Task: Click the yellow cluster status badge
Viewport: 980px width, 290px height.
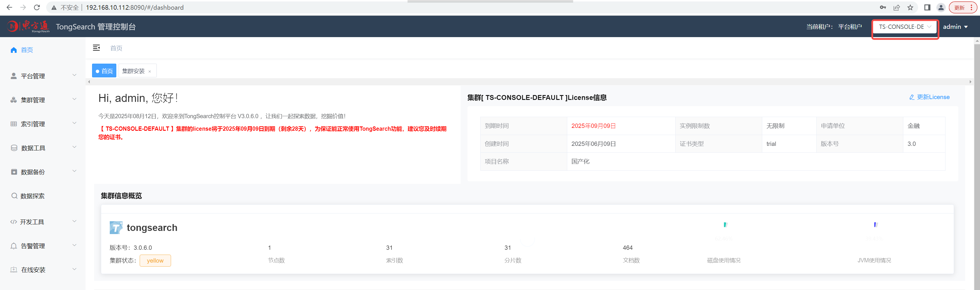Action: (155, 261)
